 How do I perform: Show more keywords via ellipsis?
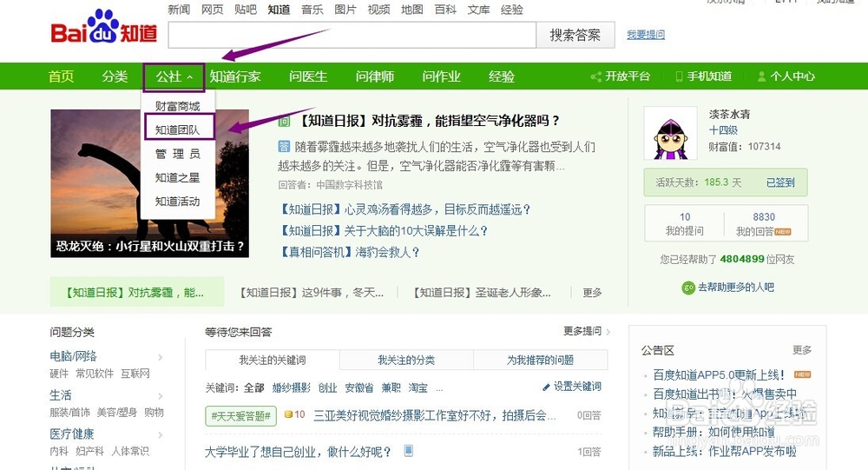[x=439, y=388]
